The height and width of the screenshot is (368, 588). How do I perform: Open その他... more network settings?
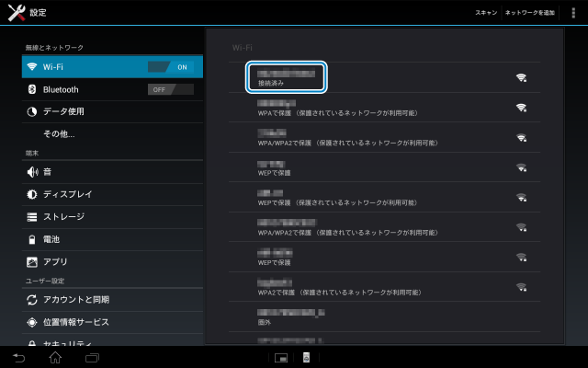[x=59, y=134]
